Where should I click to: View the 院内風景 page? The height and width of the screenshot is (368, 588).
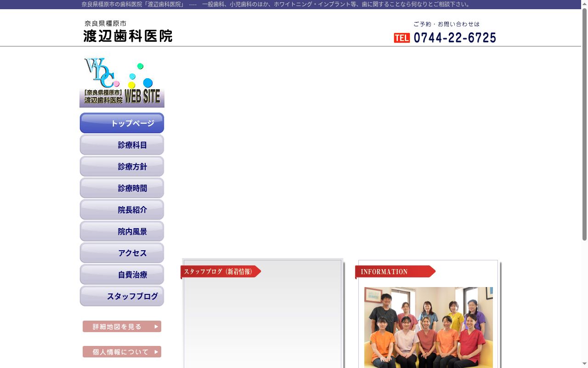[122, 231]
